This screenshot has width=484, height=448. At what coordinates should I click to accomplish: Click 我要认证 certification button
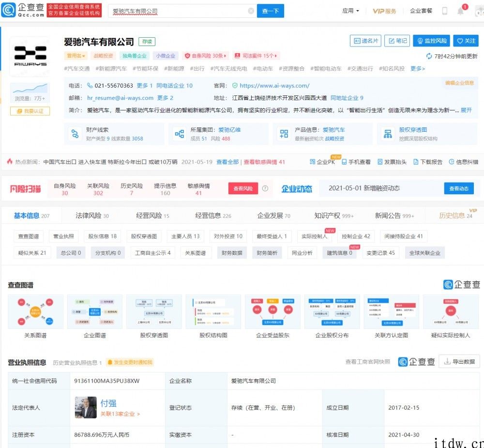[x=30, y=111]
